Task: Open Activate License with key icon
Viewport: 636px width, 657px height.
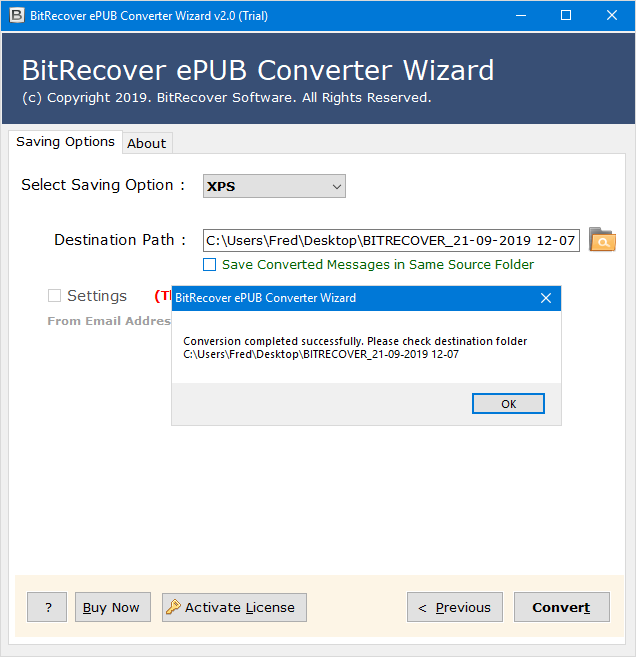Action: point(234,607)
